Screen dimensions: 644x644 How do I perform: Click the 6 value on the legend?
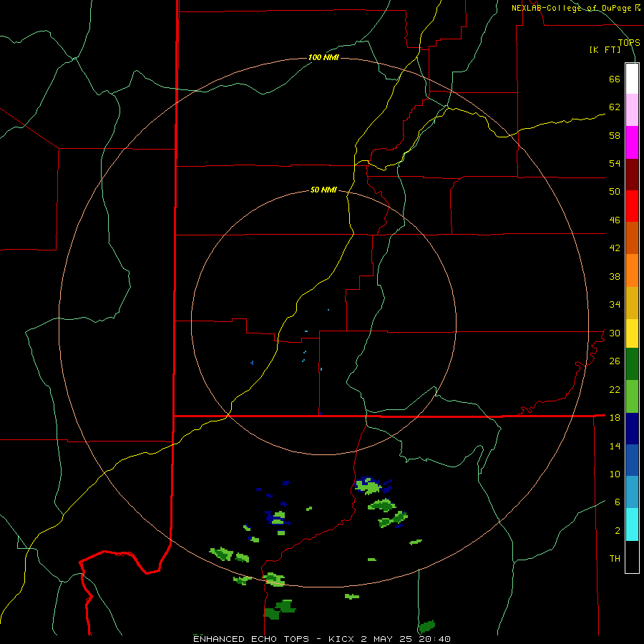pos(617,502)
